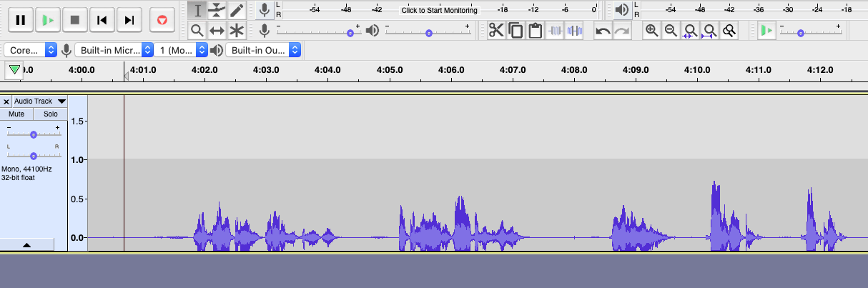Open the Built-in Microphone recording device dropdown
The height and width of the screenshot is (288, 868).
[114, 50]
